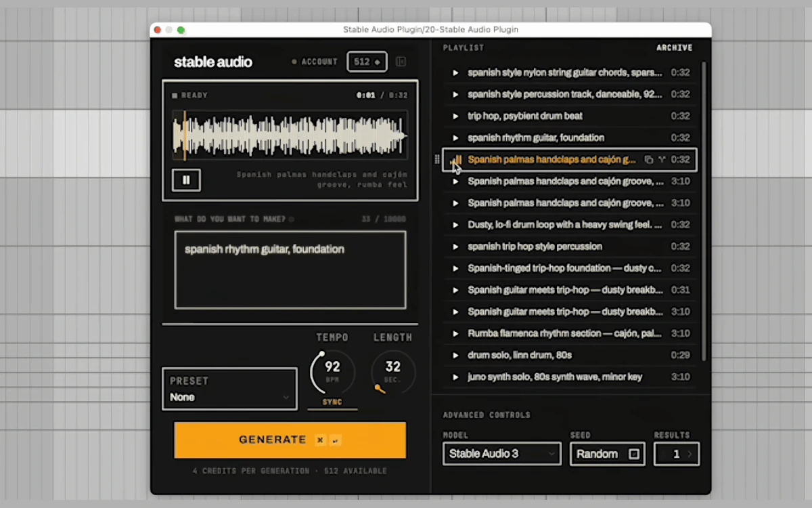
Task: Click info icon beside 'What do you want to make?'
Action: pos(292,219)
